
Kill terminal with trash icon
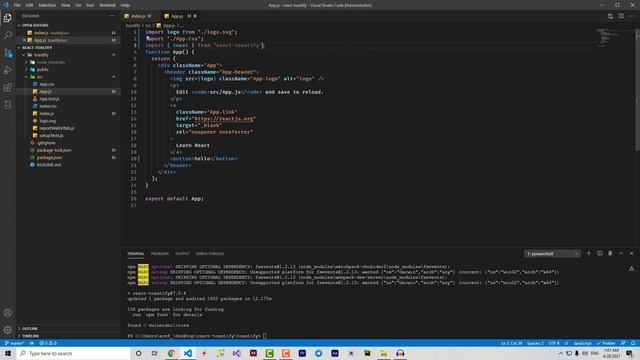click(x=610, y=253)
